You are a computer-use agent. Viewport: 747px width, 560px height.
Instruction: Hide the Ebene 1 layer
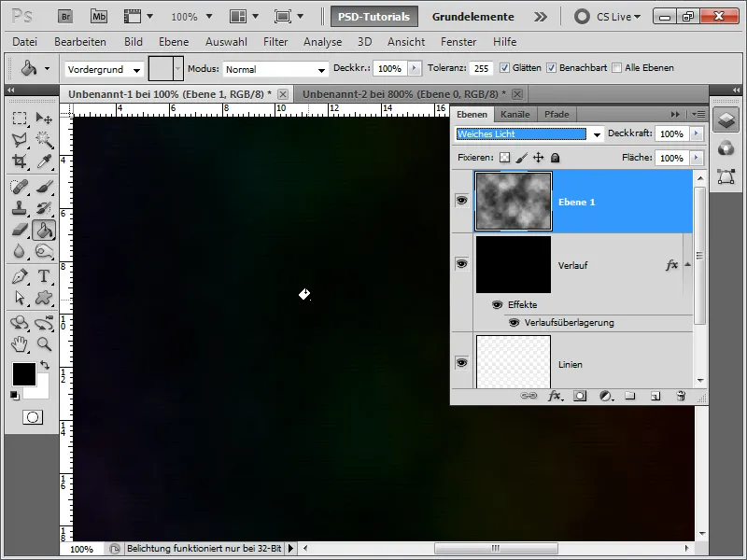(x=461, y=201)
